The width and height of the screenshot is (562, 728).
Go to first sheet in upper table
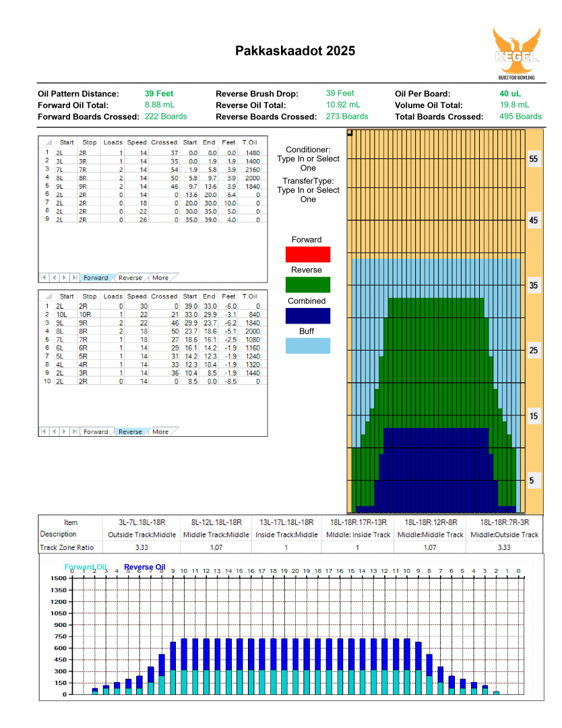coord(44,278)
